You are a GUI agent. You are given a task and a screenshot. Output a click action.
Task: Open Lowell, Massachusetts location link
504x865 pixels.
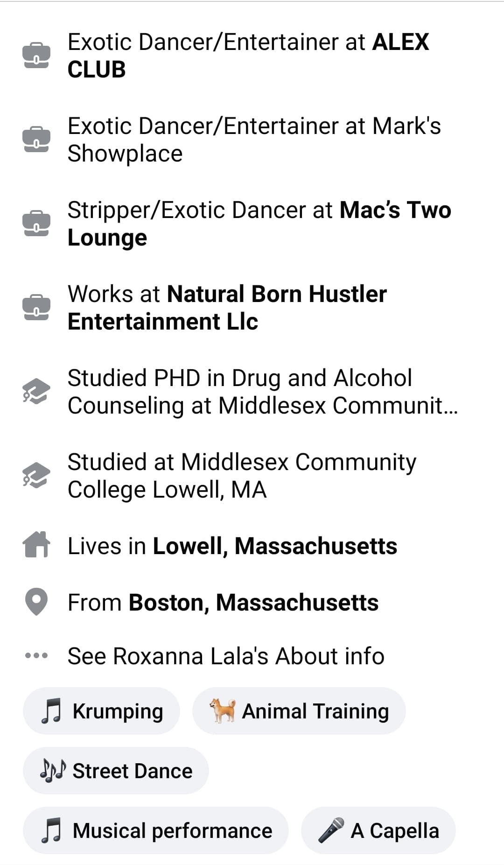(274, 546)
